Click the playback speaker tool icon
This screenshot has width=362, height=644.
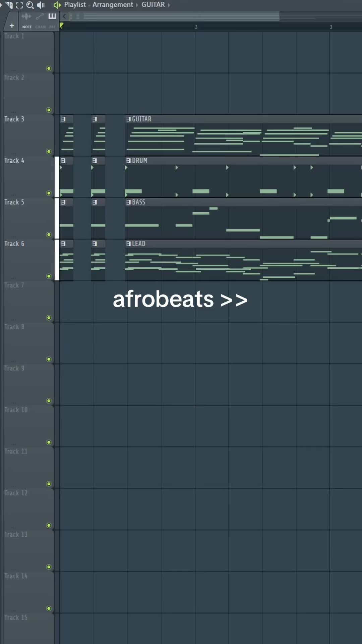(41, 5)
